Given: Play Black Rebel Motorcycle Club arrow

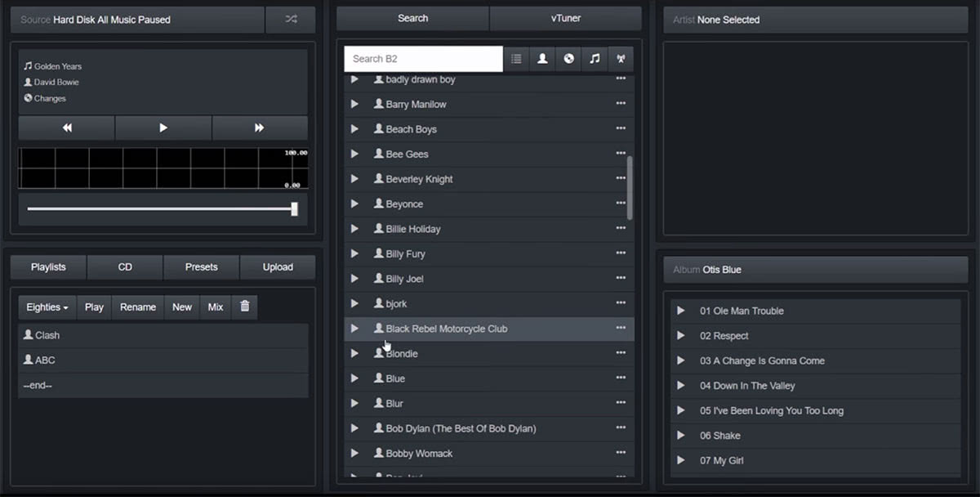Looking at the screenshot, I should (x=354, y=329).
